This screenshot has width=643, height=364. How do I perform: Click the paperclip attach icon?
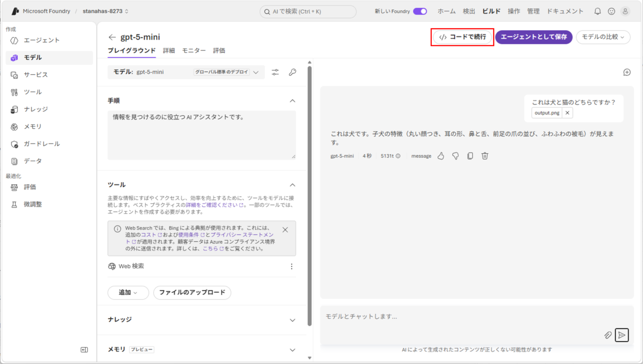(x=608, y=335)
